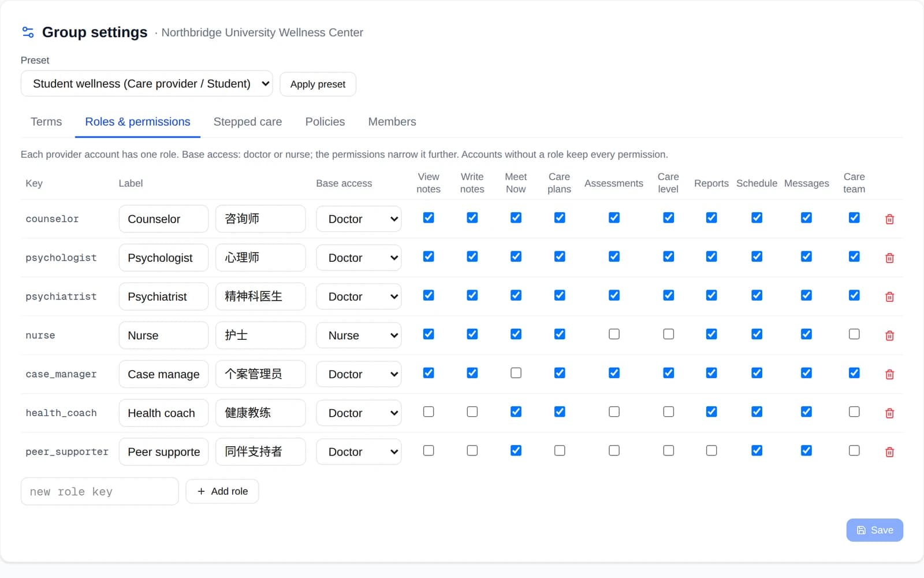Edit the Psychiatrist label field
This screenshot has height=578, width=924.
[x=163, y=297]
